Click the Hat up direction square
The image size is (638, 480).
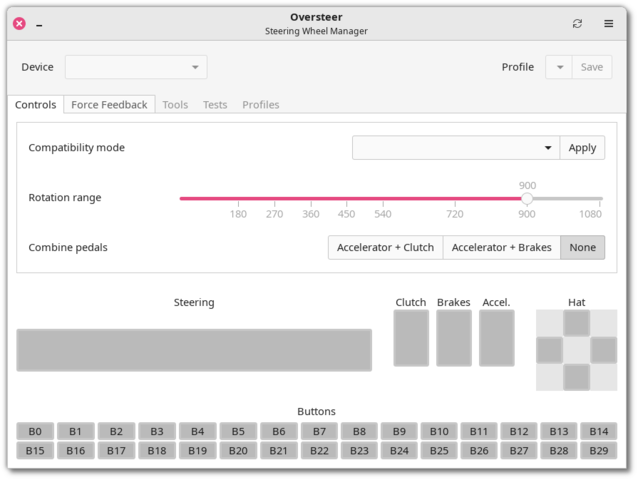pos(577,323)
